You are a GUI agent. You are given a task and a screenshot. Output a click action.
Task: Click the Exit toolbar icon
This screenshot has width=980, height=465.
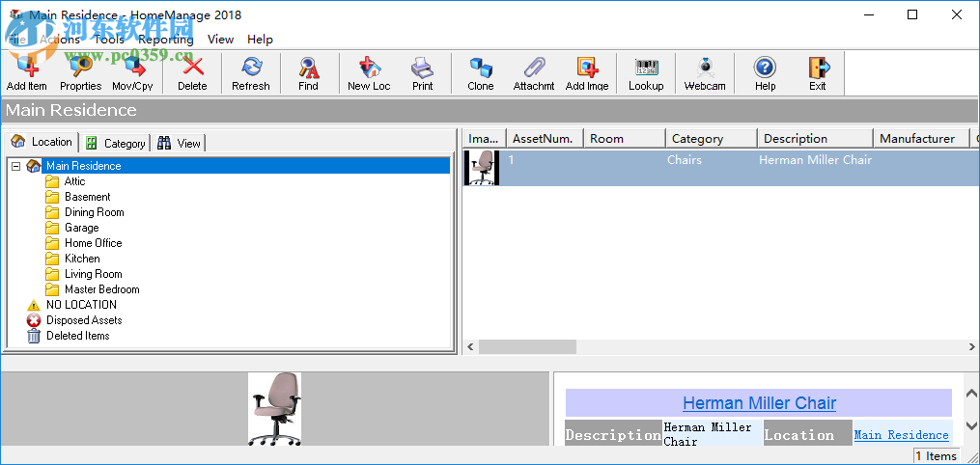pos(818,73)
